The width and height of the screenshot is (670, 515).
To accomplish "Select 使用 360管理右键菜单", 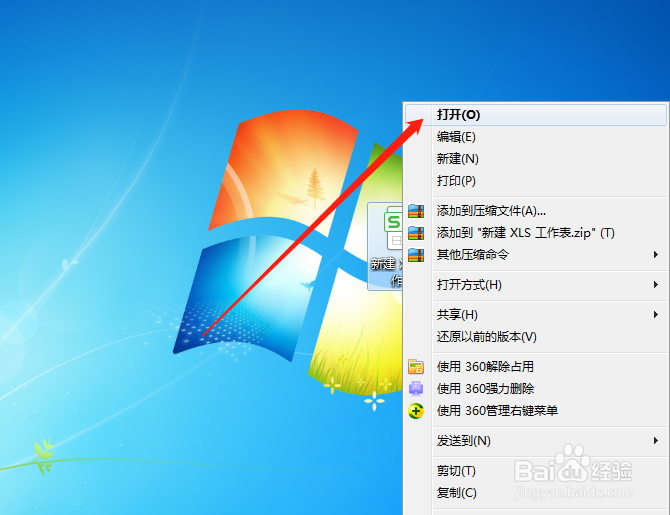I will point(535,411).
